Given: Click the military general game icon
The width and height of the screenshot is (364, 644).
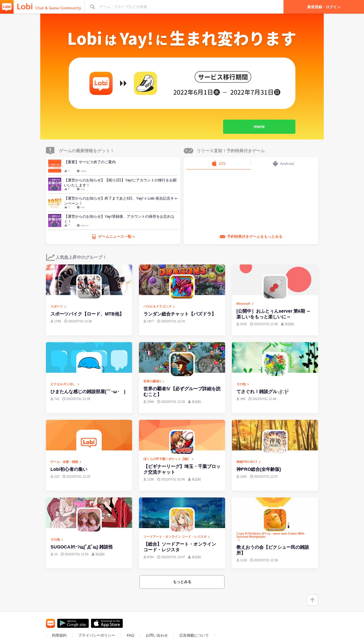Looking at the screenshot, I should 182,365.
